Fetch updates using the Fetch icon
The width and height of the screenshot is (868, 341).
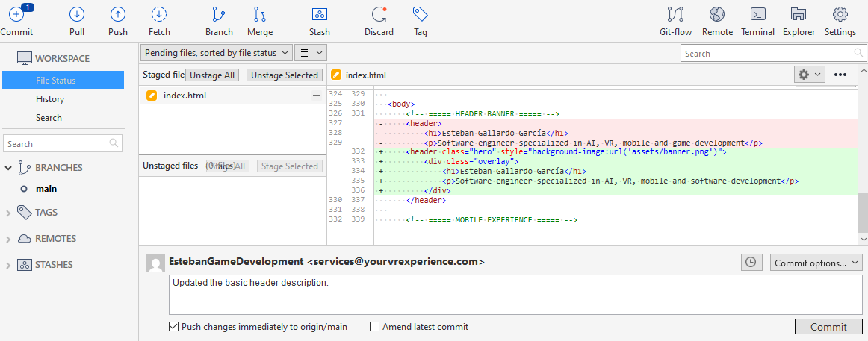[x=159, y=15]
